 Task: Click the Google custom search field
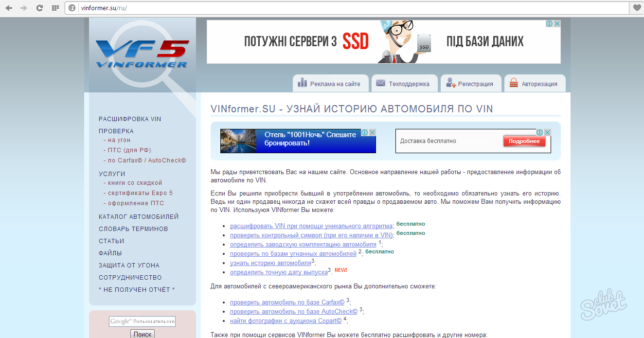(x=142, y=321)
